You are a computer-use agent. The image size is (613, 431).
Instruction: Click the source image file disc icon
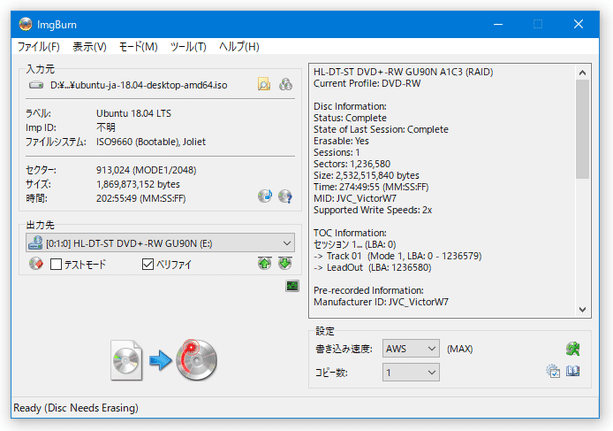126,360
